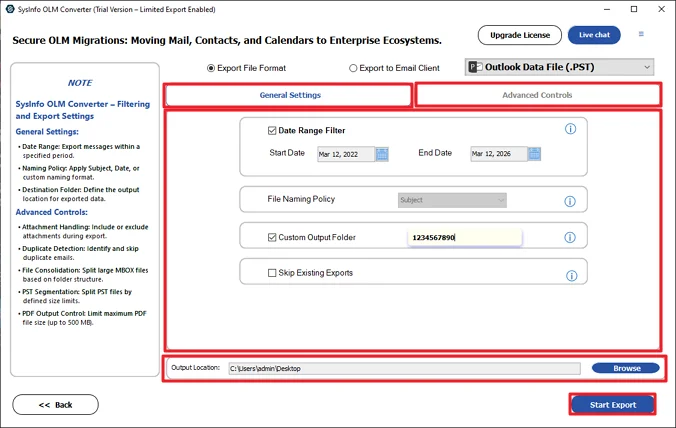Click the Upgrade License button
Image resolution: width=676 pixels, height=428 pixels.
520,35
